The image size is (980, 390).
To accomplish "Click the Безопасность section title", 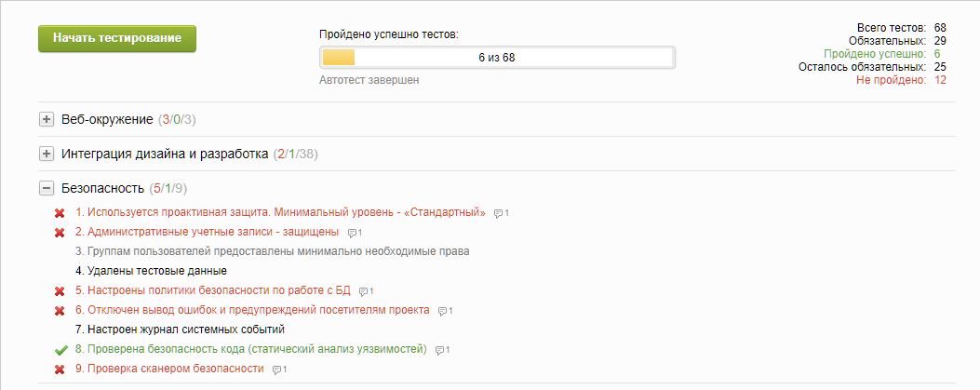I will 103,188.
